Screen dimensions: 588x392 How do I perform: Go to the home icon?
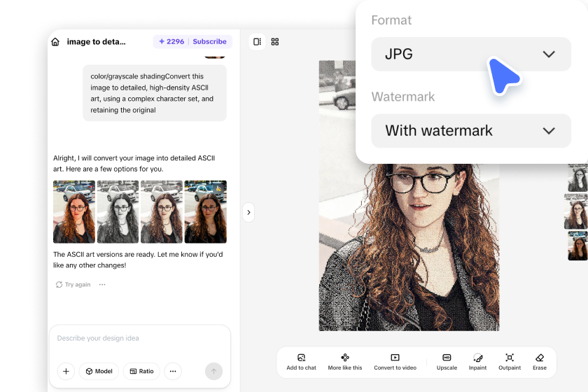click(x=55, y=41)
